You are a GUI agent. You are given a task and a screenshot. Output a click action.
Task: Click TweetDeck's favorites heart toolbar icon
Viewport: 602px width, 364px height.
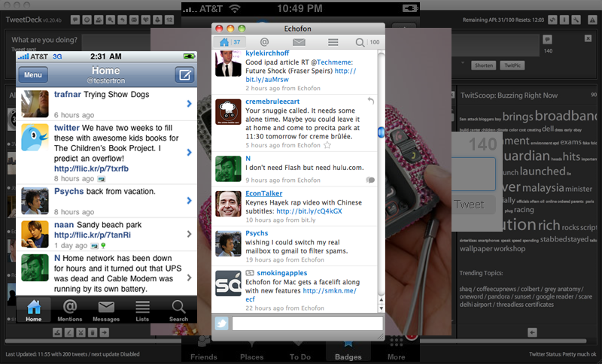point(145,20)
